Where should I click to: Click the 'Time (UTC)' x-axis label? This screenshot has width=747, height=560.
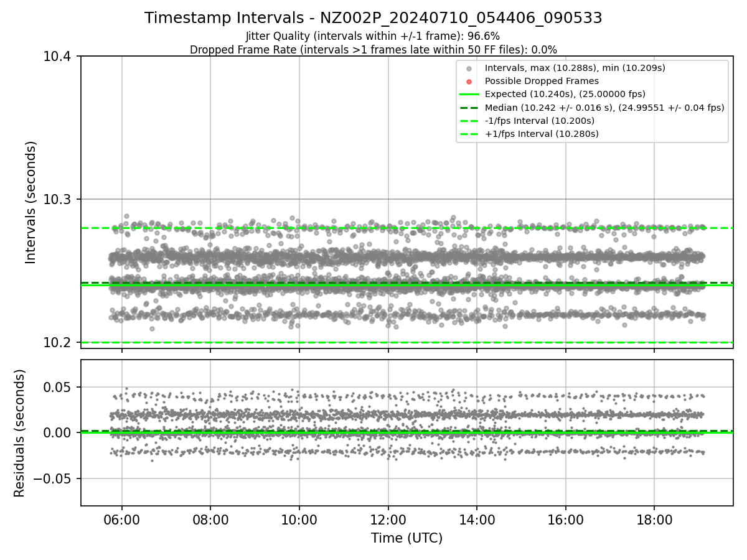[x=407, y=538]
